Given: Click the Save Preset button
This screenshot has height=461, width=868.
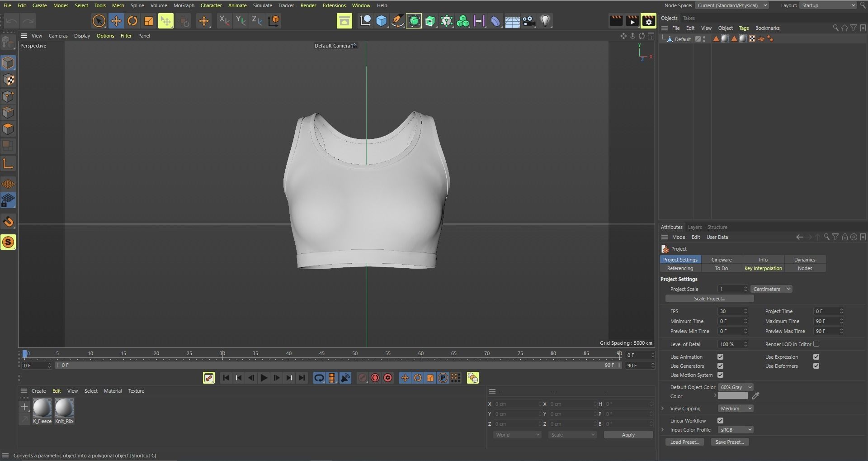Looking at the screenshot, I should tap(729, 442).
